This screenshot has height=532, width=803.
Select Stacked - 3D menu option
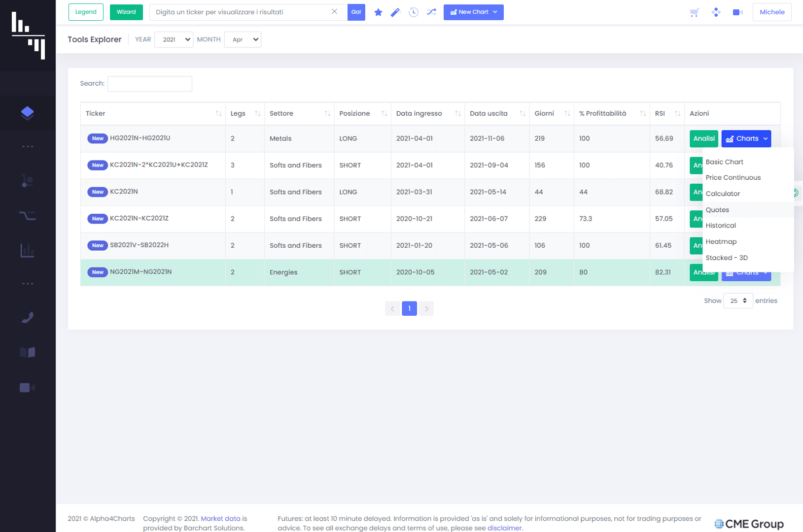pos(726,258)
